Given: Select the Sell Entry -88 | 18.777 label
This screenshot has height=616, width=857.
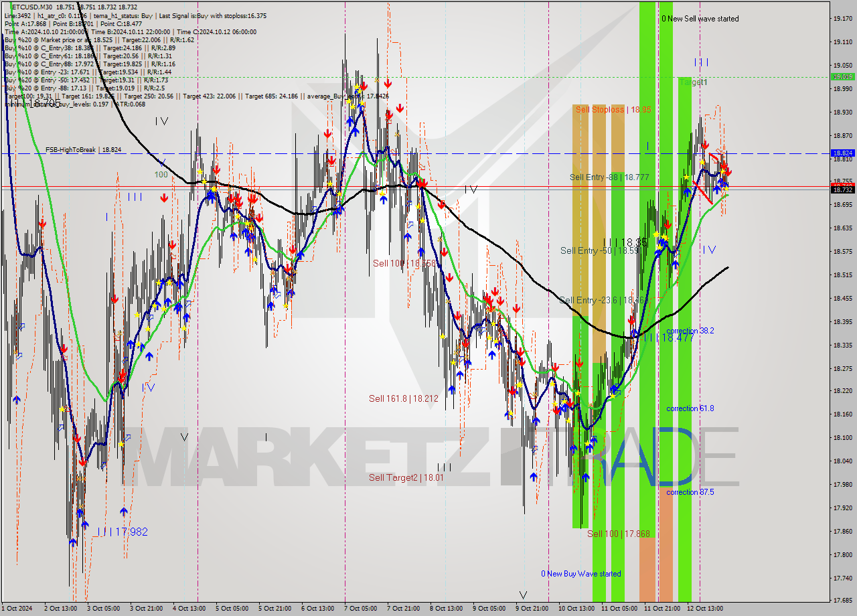Looking at the screenshot, I should click(x=609, y=177).
